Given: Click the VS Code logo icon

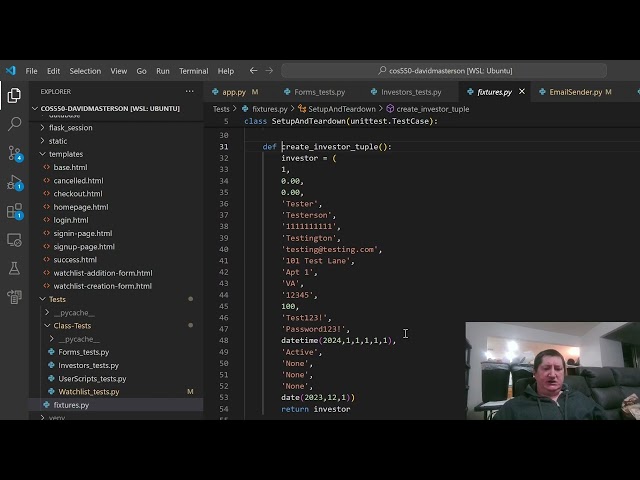Looking at the screenshot, I should coord(11,71).
